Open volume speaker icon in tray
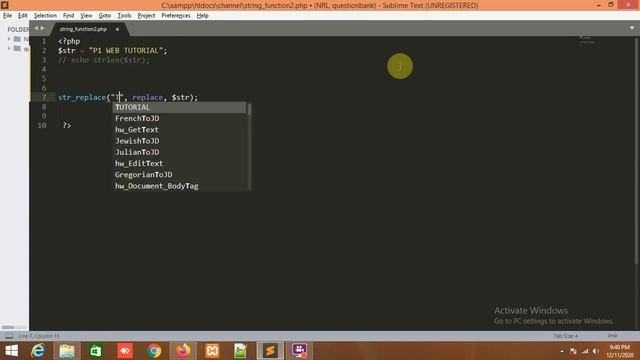 coord(596,351)
